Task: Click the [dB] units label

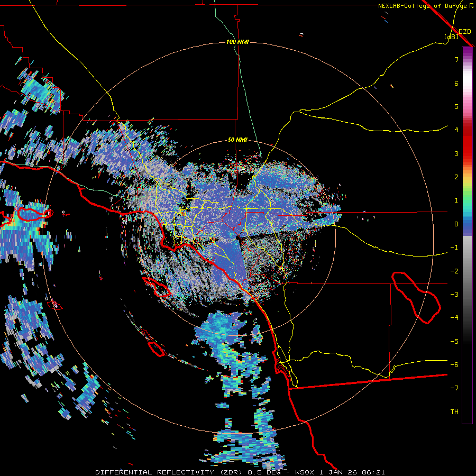Action: coord(452,37)
